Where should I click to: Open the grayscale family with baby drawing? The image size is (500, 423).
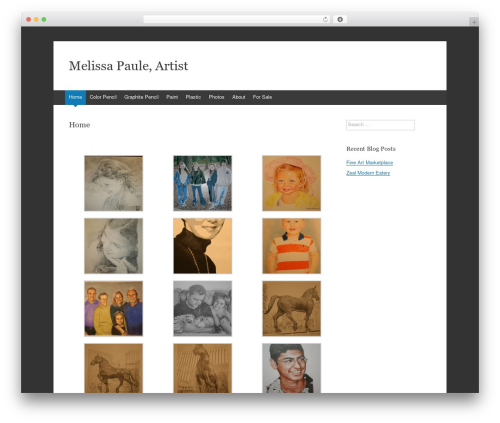202,309
